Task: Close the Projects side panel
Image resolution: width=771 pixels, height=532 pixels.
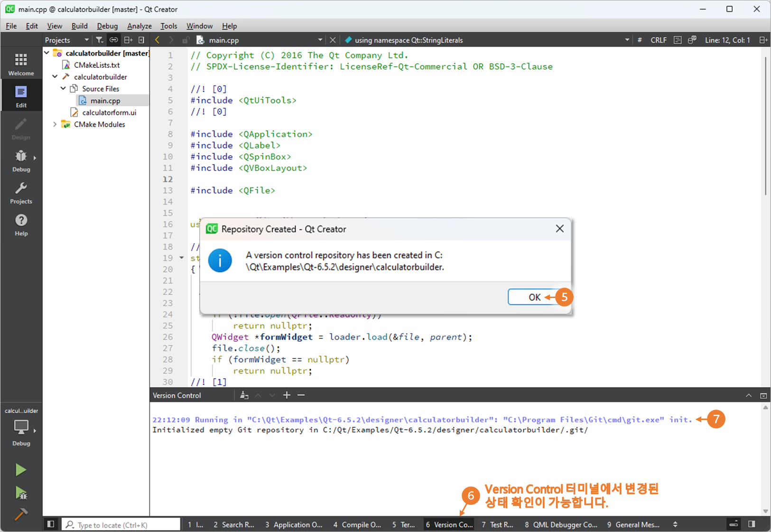Action: [x=141, y=40]
